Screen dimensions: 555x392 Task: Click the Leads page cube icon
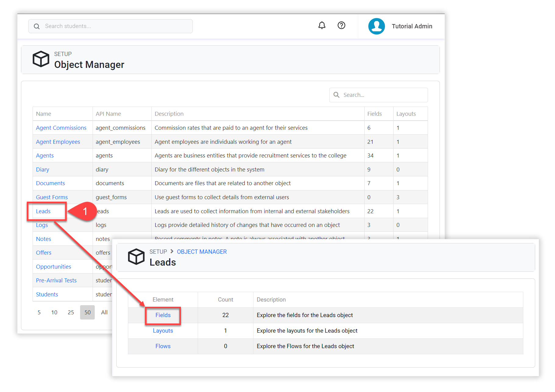(136, 256)
